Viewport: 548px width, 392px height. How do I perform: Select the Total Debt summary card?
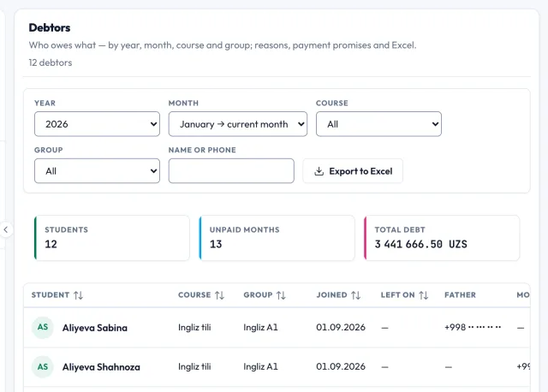pyautogui.click(x=442, y=238)
